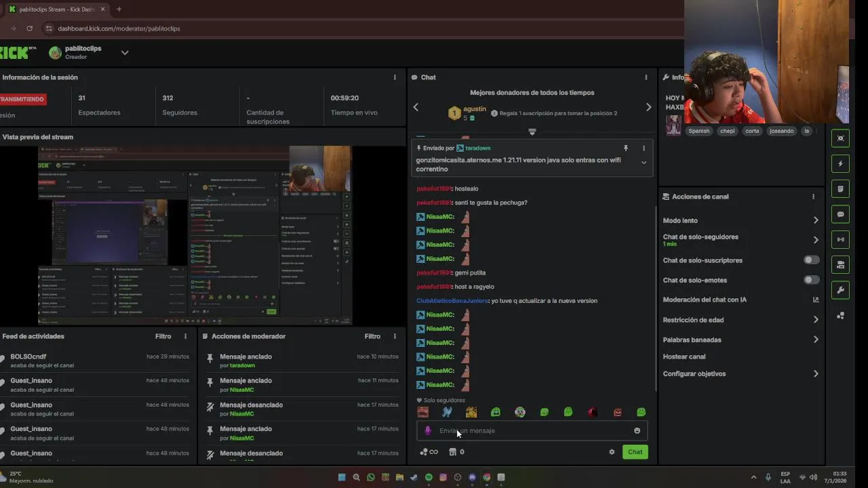Open taskbar search
The image size is (868, 488).
[356, 477]
